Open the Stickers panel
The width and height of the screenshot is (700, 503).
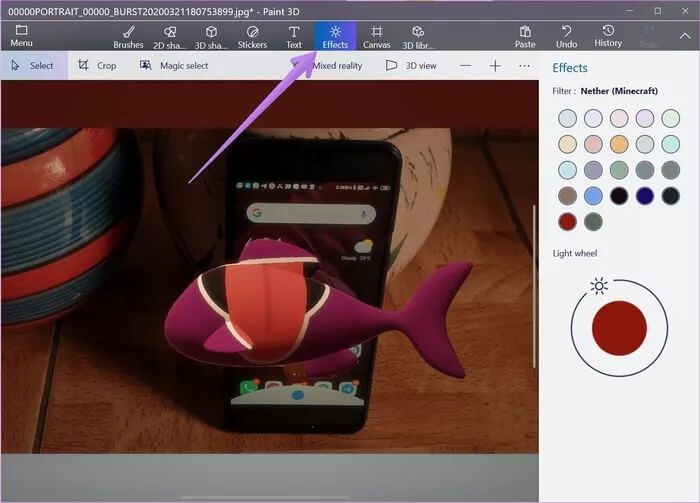pyautogui.click(x=252, y=37)
